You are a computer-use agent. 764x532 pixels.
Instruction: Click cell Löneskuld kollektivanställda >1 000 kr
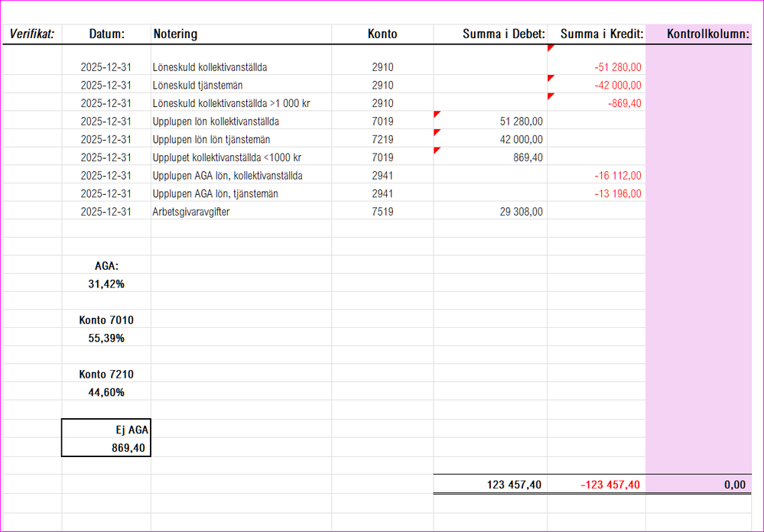coord(241,103)
